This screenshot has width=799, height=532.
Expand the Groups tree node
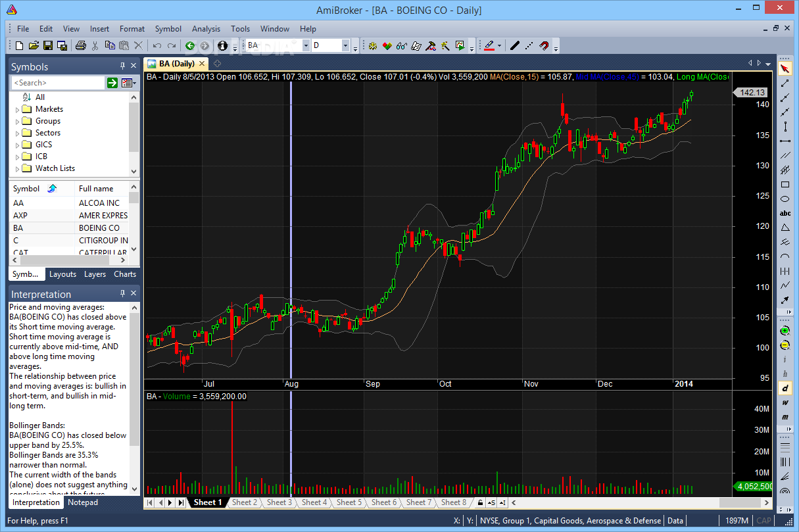[18, 121]
